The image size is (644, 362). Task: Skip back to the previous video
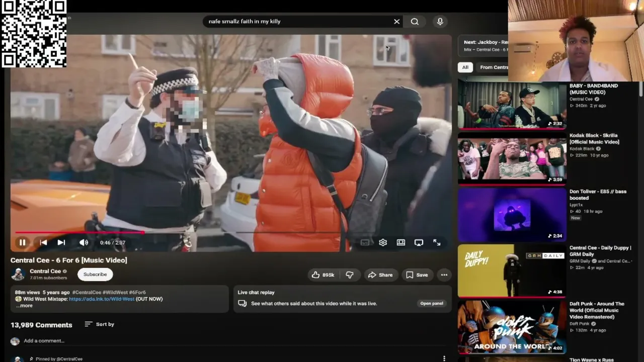tap(43, 242)
